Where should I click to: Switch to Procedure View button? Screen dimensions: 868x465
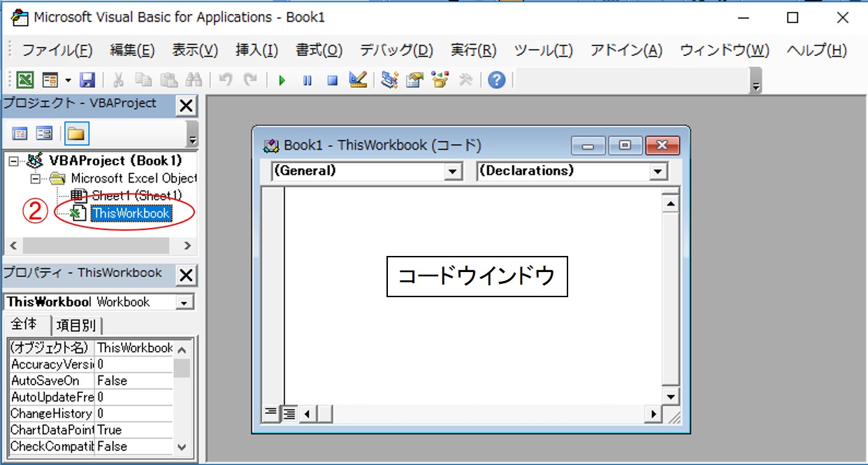pyautogui.click(x=270, y=414)
